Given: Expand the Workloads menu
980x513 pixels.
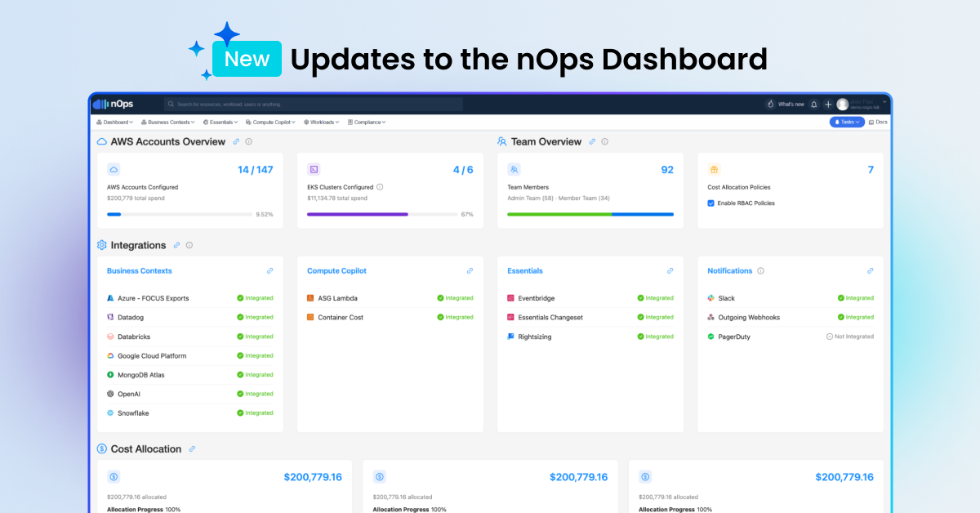Looking at the screenshot, I should pyautogui.click(x=322, y=122).
